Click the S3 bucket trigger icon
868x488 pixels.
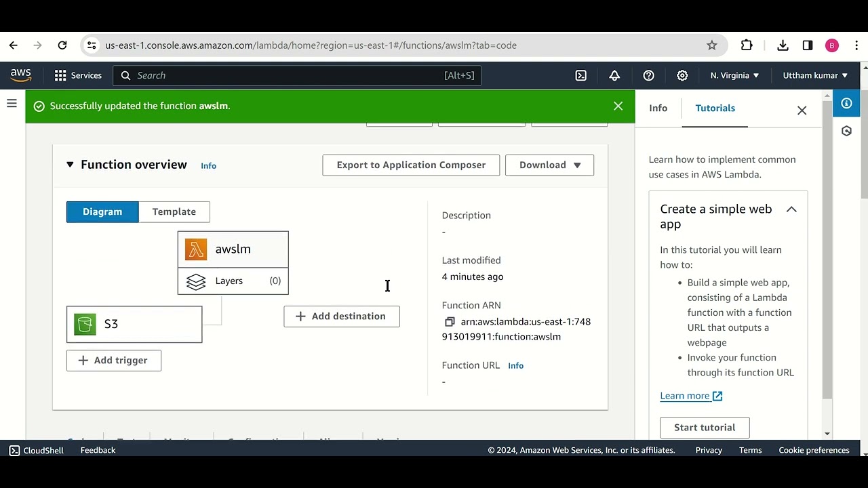tap(85, 324)
